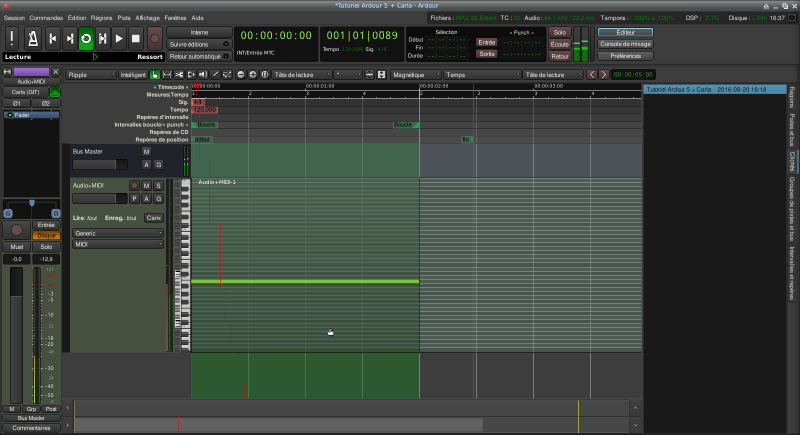The height and width of the screenshot is (435, 800).
Task: Open the Magnétique snap mode dropdown
Action: 415,75
